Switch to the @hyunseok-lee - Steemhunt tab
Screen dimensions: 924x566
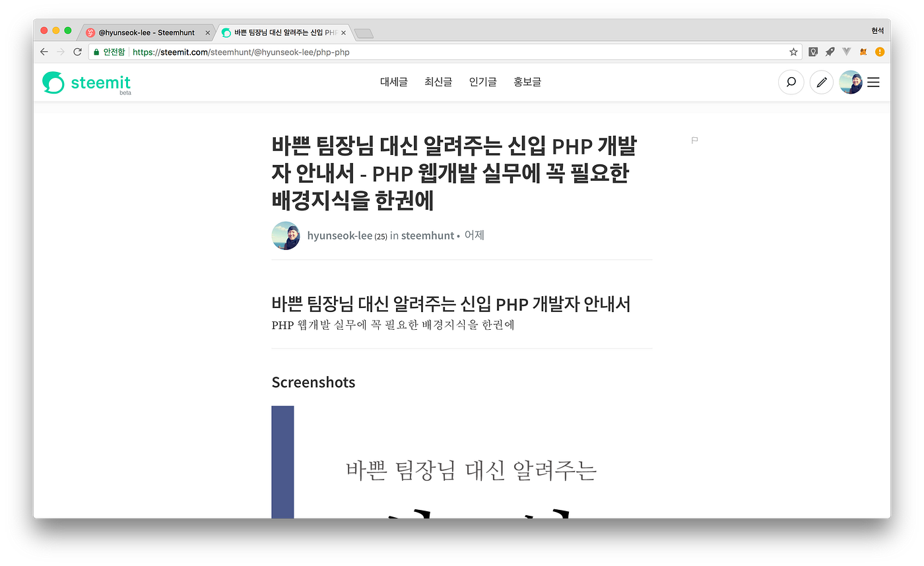(147, 32)
